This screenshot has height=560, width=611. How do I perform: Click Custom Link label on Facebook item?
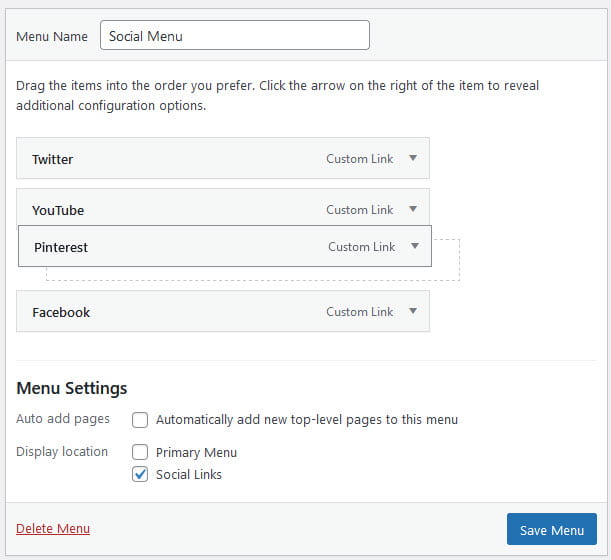[x=360, y=312]
